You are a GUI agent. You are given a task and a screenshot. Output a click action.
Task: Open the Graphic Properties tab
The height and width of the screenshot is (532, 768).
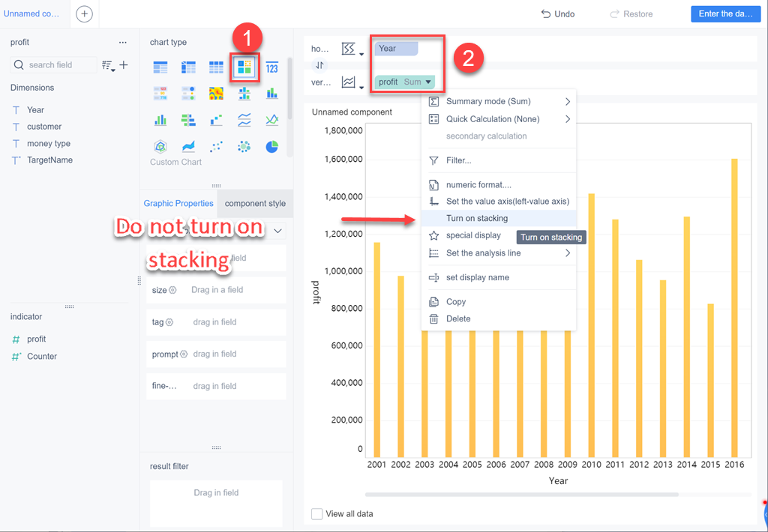click(x=178, y=204)
